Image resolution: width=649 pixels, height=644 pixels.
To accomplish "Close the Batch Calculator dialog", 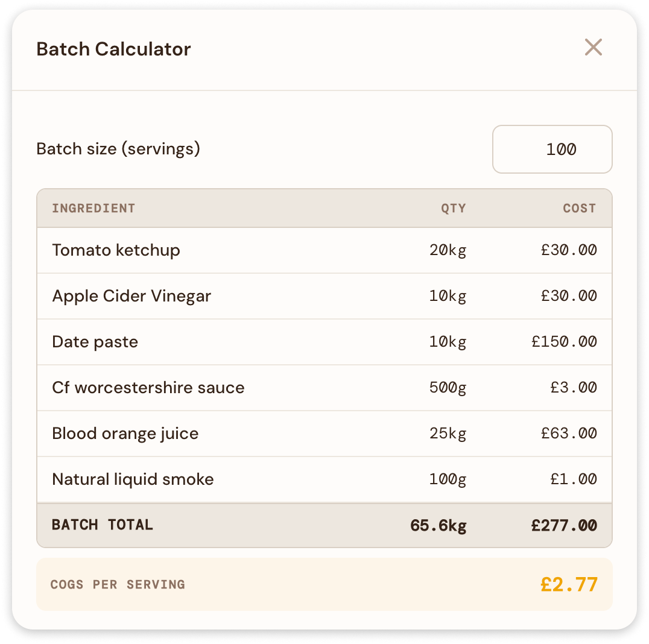I will tap(593, 47).
